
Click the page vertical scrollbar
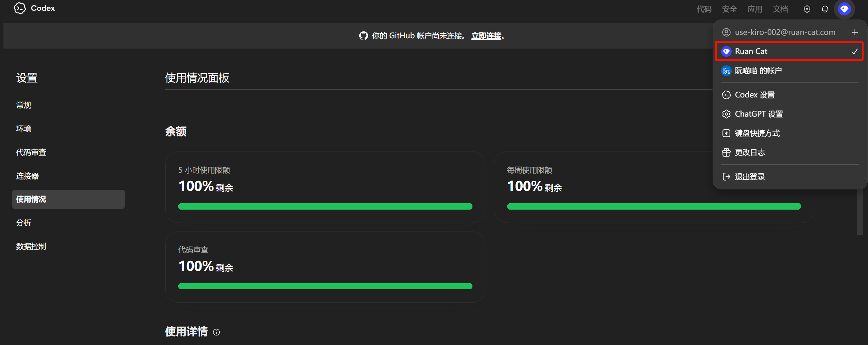[859, 212]
